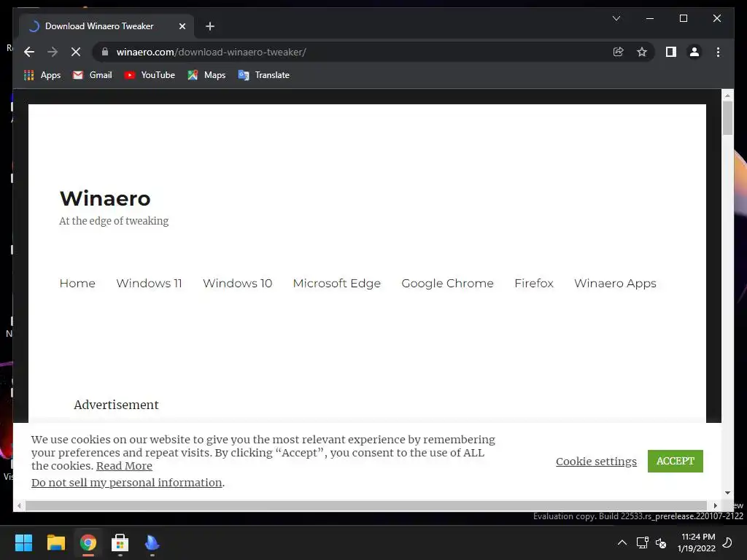
Task: Close the Download Winaero Tweaker tab
Action: (x=182, y=26)
